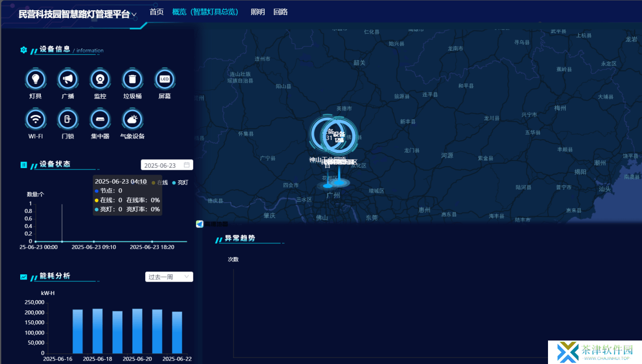Click the 民营科技园智慧路灯管理平台 title
Screen dimensions: 642x364
(x=74, y=14)
